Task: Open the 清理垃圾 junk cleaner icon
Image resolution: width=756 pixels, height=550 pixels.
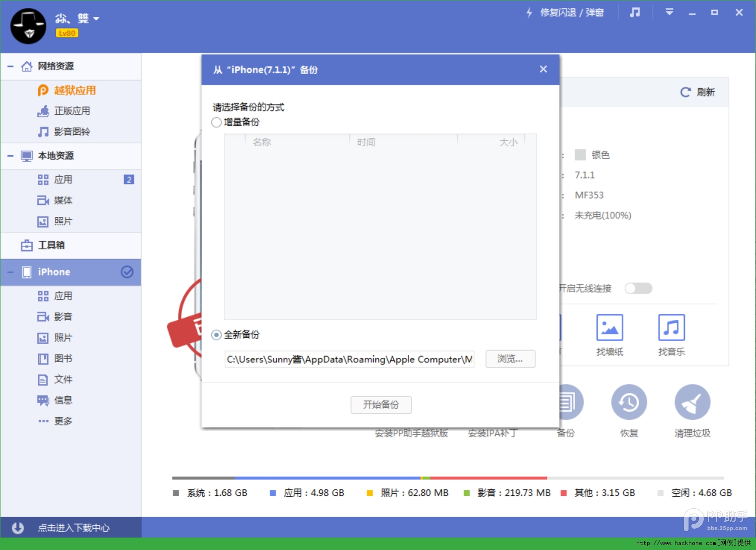Action: pos(692,402)
